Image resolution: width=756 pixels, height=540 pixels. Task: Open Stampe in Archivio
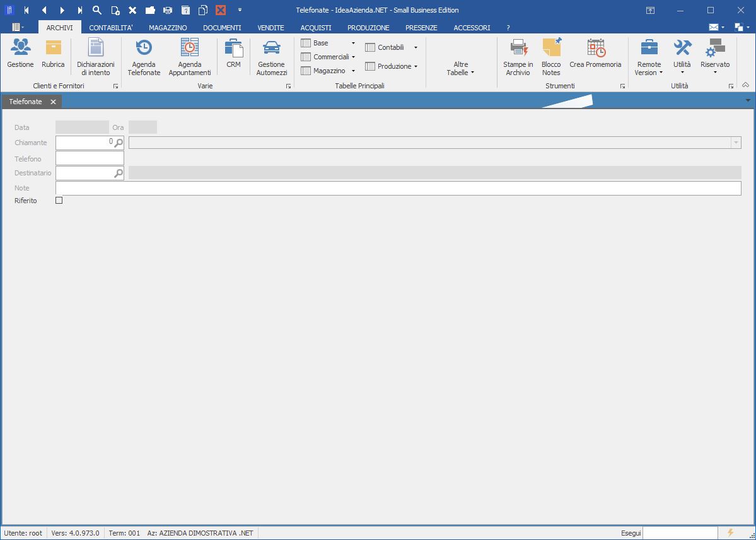click(x=518, y=57)
